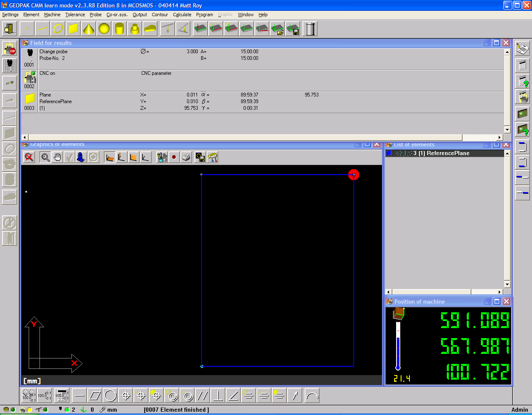Select the Line element tool

(x=42, y=29)
